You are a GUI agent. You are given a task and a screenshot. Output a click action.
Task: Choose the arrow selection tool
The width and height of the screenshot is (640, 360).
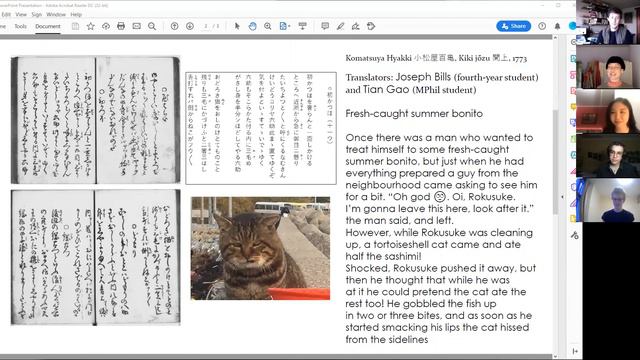point(237,26)
